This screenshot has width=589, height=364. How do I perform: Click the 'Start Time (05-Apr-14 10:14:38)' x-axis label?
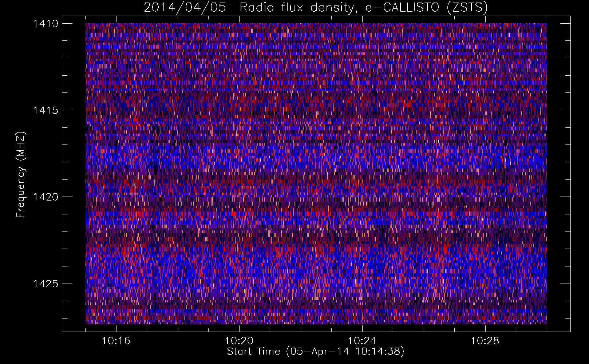pyautogui.click(x=316, y=352)
